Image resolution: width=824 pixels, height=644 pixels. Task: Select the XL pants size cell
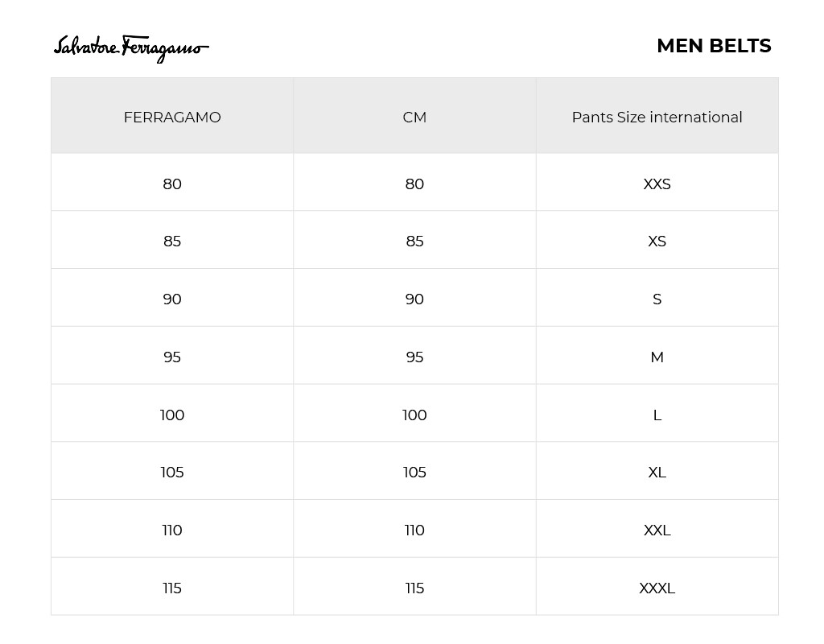click(657, 473)
